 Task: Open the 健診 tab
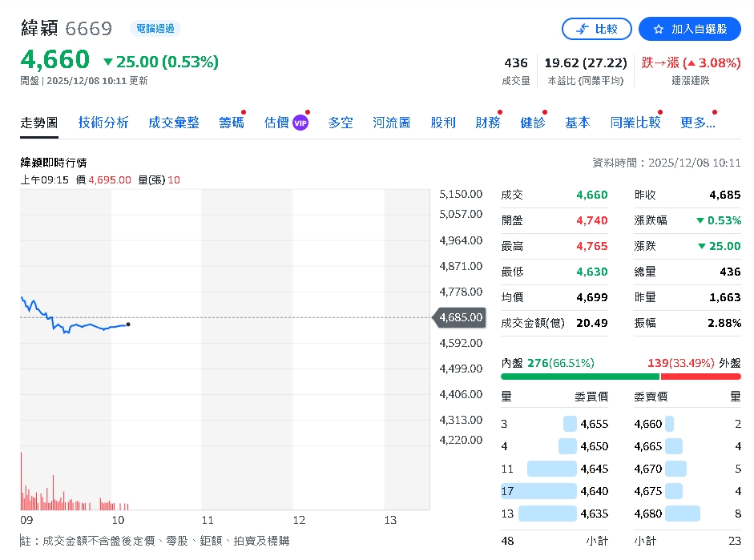[x=533, y=123]
